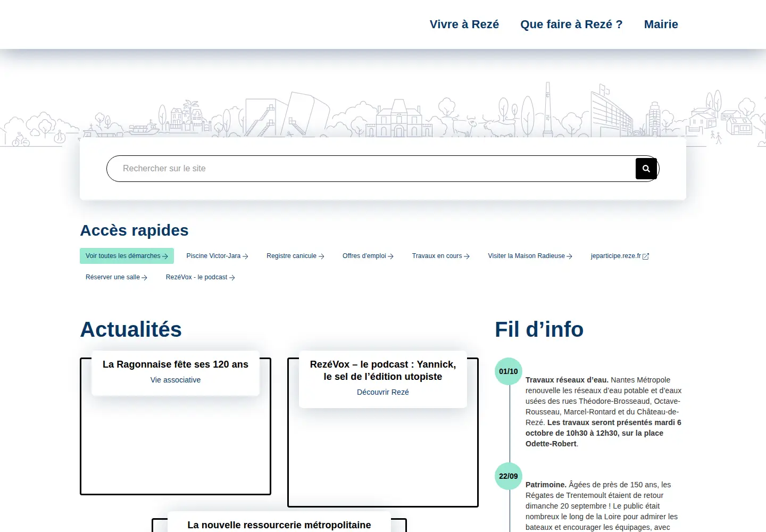Open Travaux en cours link
766x532 pixels.
(441, 256)
